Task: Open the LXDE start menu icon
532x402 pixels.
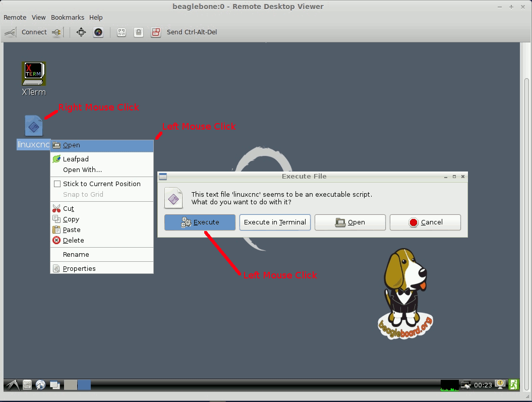Action: tap(13, 385)
